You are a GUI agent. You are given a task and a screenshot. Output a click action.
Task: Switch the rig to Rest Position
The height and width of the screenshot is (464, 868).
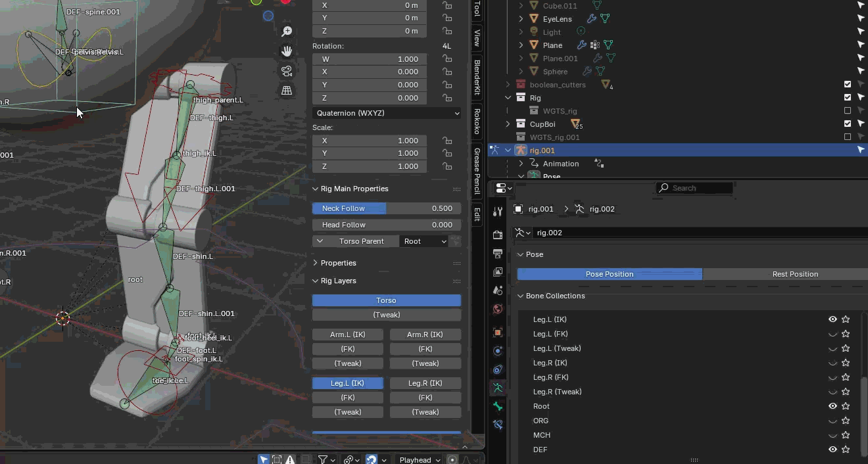pyautogui.click(x=795, y=274)
